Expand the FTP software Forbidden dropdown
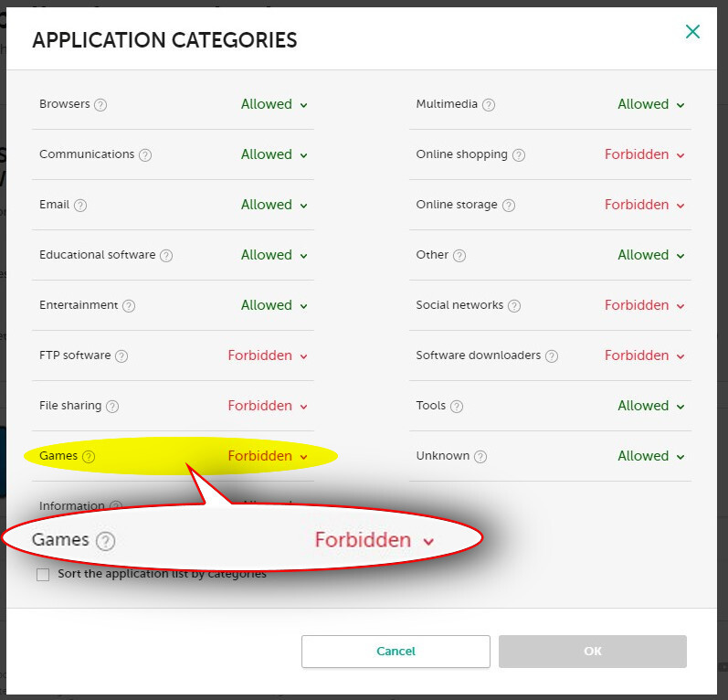 (268, 355)
